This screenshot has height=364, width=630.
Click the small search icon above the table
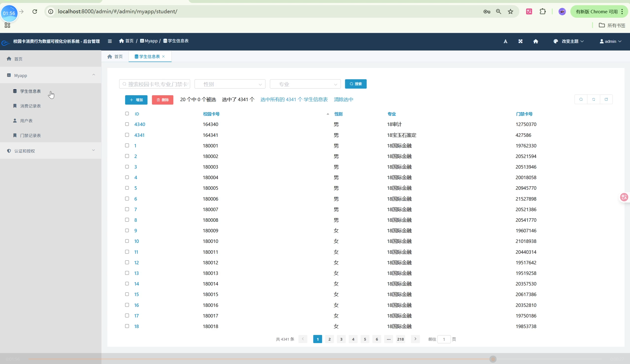point(581,99)
